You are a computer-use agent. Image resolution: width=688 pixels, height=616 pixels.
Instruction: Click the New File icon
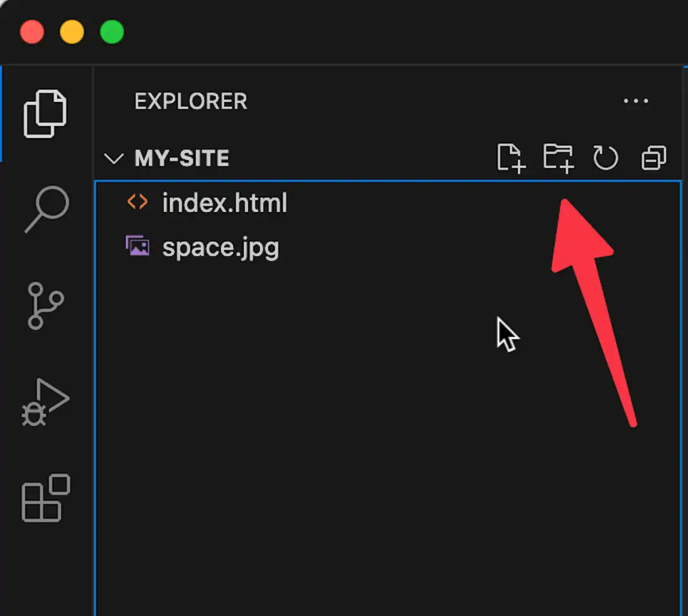pyautogui.click(x=511, y=158)
